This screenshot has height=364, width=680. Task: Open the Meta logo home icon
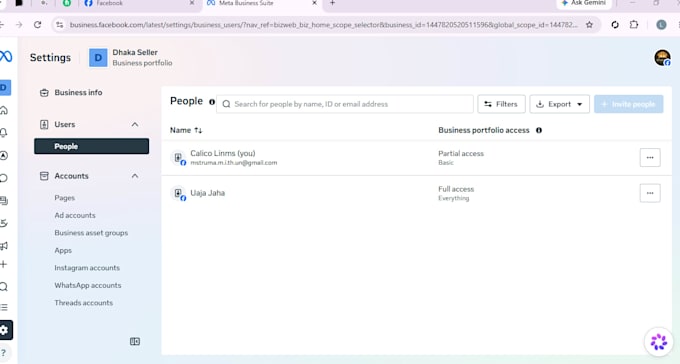6,56
